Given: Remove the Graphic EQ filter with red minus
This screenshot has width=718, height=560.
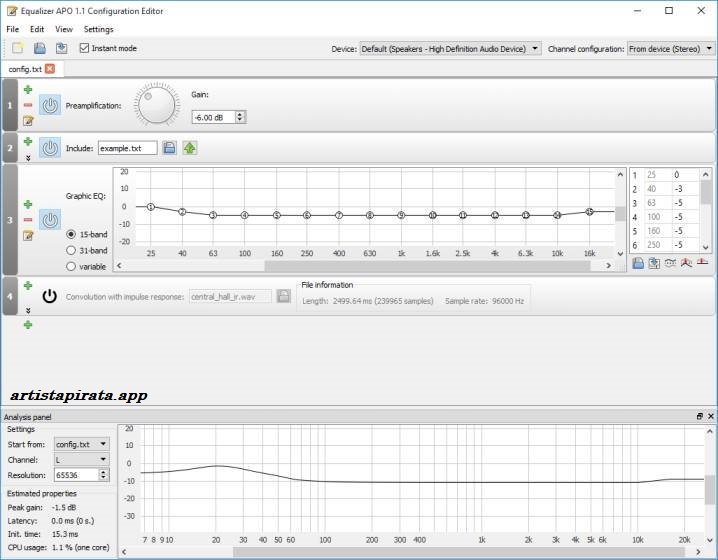Looking at the screenshot, I should click(28, 220).
